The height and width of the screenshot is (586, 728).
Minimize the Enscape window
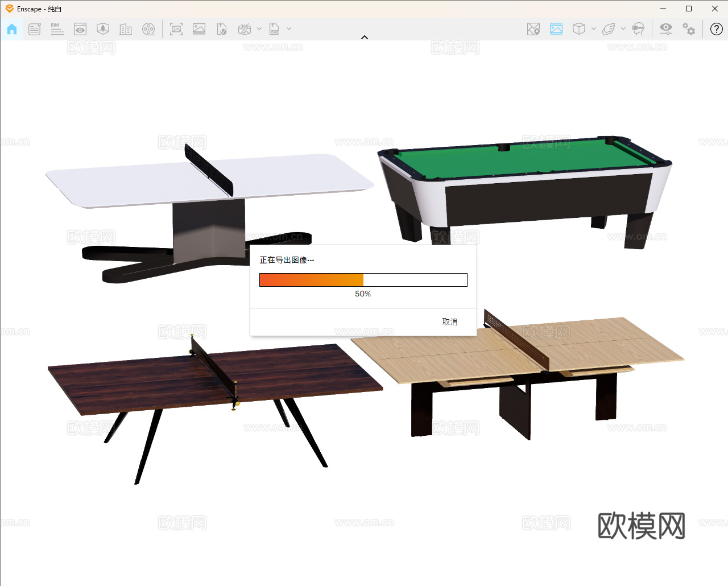[x=663, y=9]
